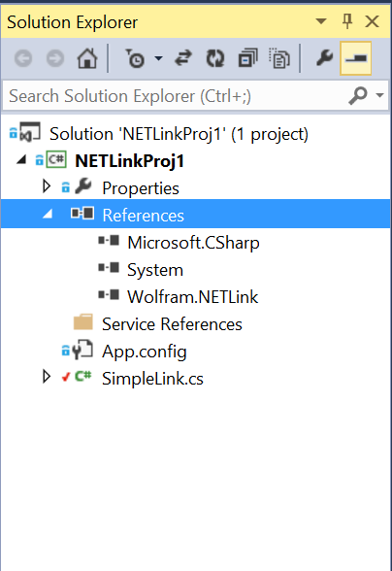Expand the Properties node

[x=47, y=186]
